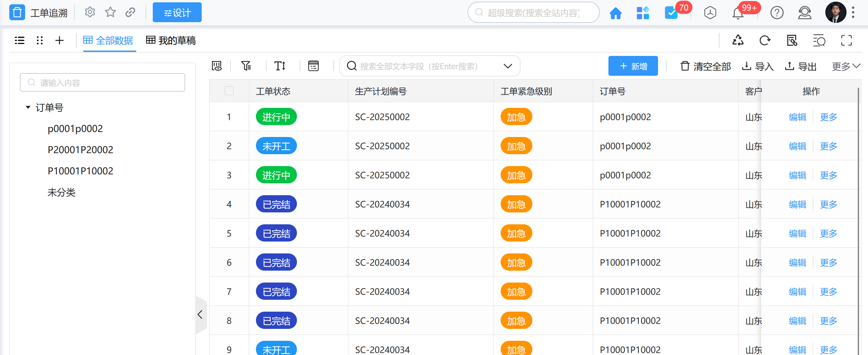
Task: Expand the search field dropdown arrow
Action: 508,66
